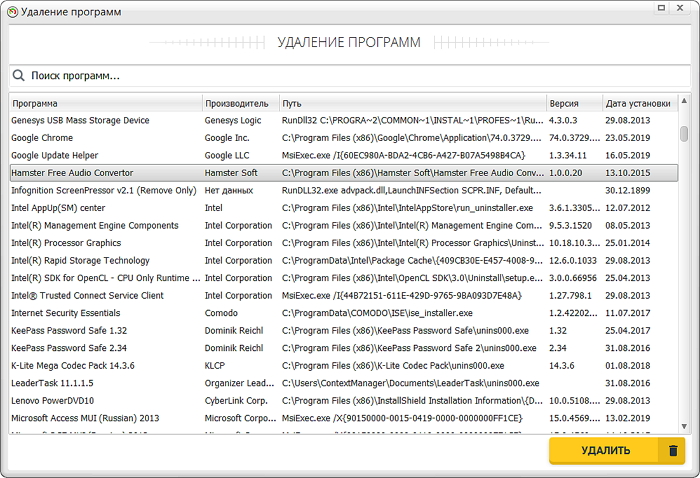Select LeaderTask 11.1.1.5 row
Screen dimensions: 700x478
click(344, 383)
